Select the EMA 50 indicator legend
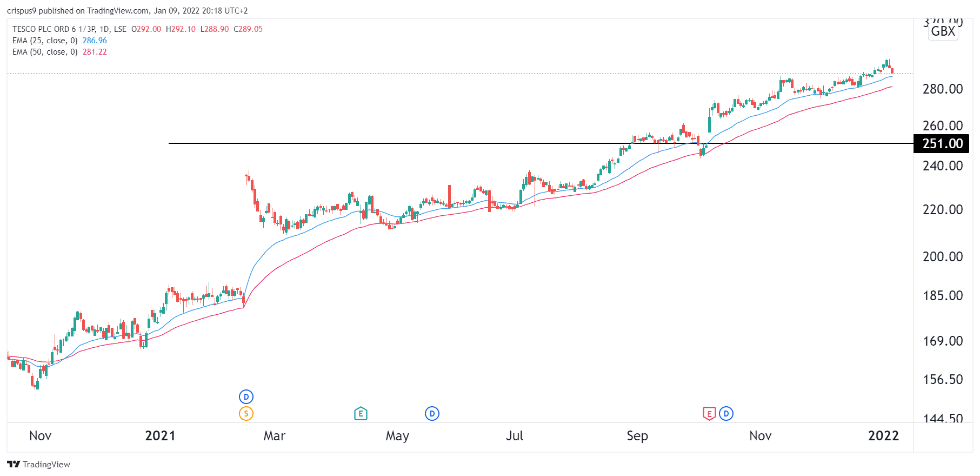The image size is (980, 476). [45, 52]
